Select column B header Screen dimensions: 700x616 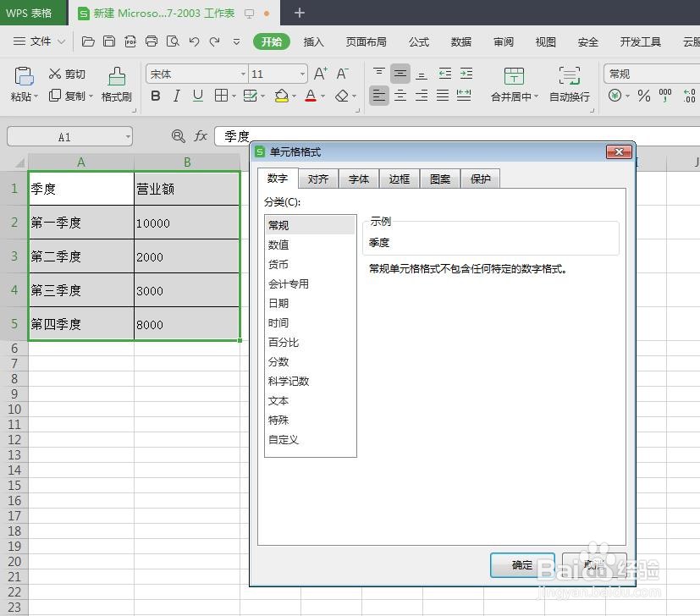coord(187,162)
